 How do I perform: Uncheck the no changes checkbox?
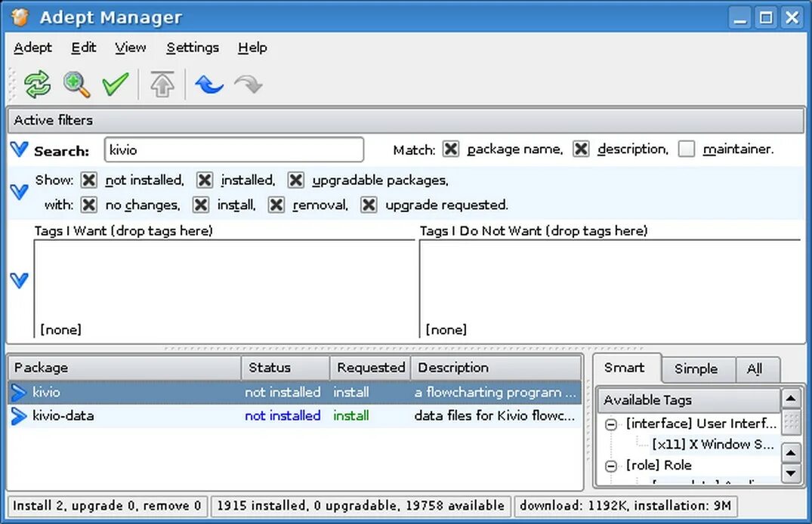pyautogui.click(x=88, y=205)
